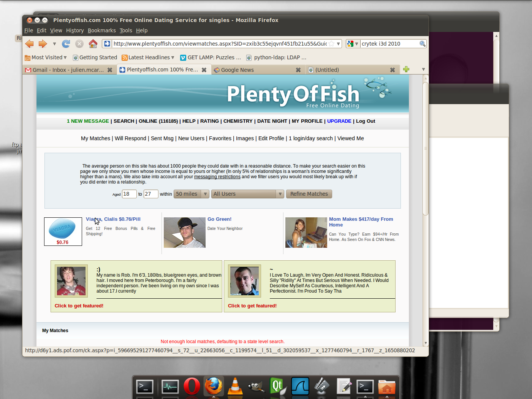Click the UPGRADE link

click(x=339, y=121)
